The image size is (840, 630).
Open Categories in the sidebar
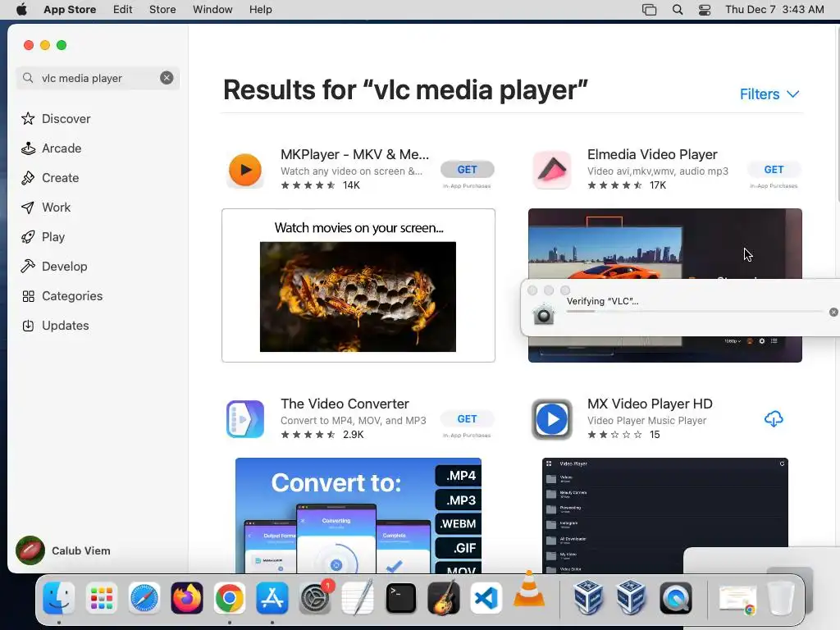(x=62, y=295)
